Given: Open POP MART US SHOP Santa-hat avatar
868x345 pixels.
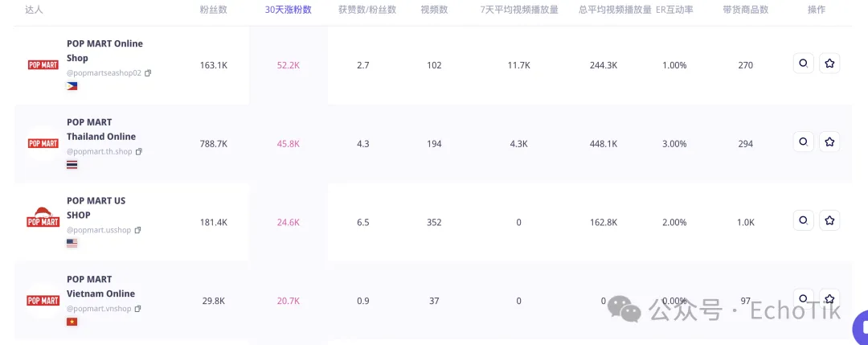Looking at the screenshot, I should (43, 218).
